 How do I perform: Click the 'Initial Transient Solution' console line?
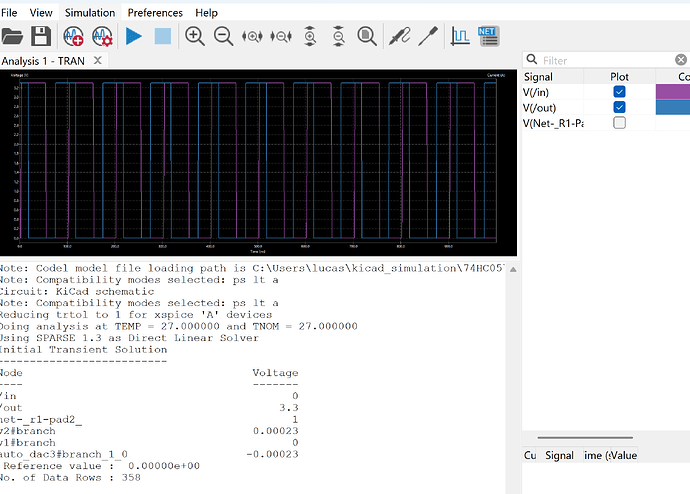click(x=83, y=349)
